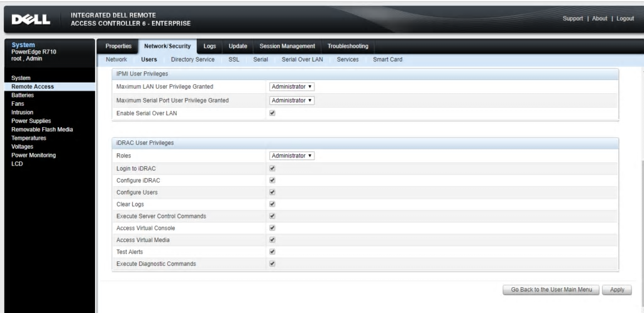The image size is (644, 313).
Task: Select the Directory Service sub-tab
Action: pyautogui.click(x=192, y=59)
